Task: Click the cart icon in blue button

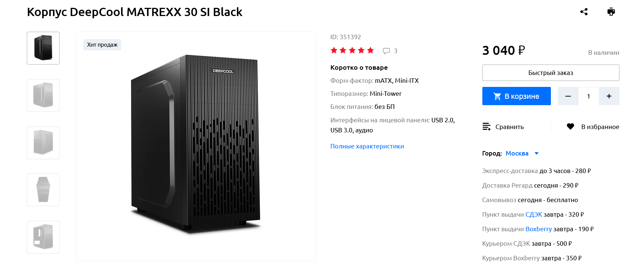Action: (x=497, y=96)
